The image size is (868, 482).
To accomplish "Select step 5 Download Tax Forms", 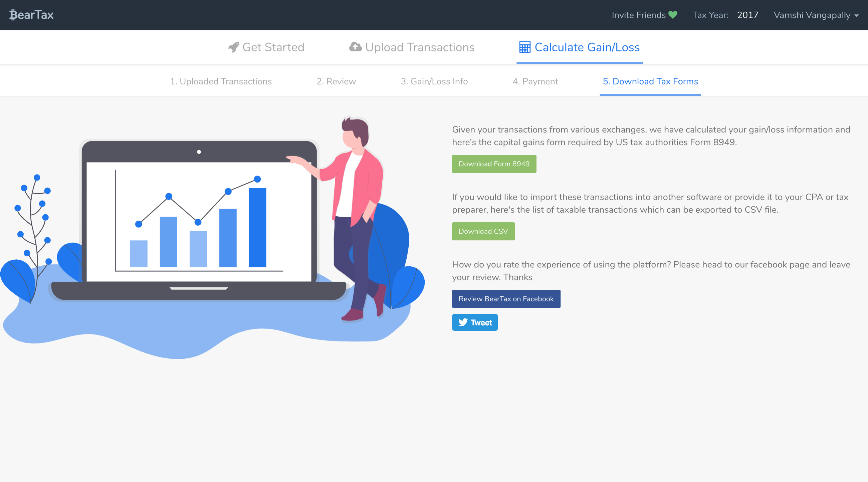I will 650,81.
